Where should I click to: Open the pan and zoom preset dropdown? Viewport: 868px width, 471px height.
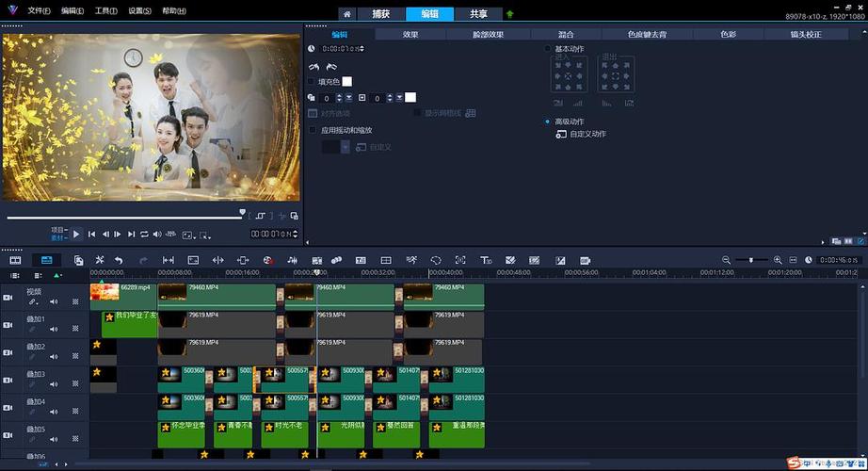click(x=346, y=147)
